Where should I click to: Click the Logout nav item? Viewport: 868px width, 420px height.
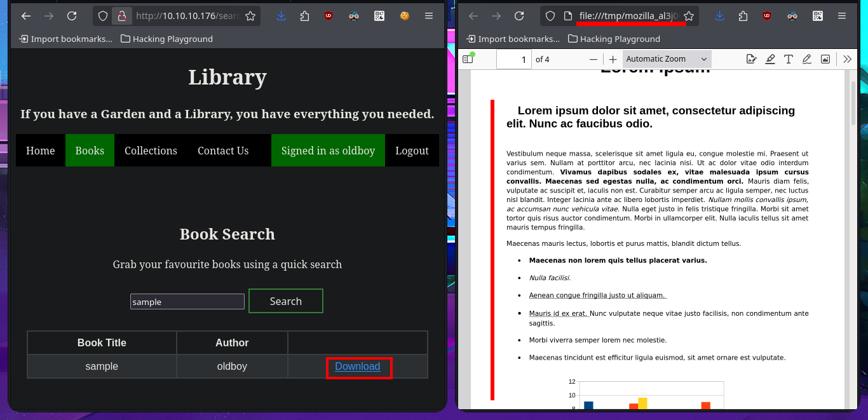(x=412, y=151)
